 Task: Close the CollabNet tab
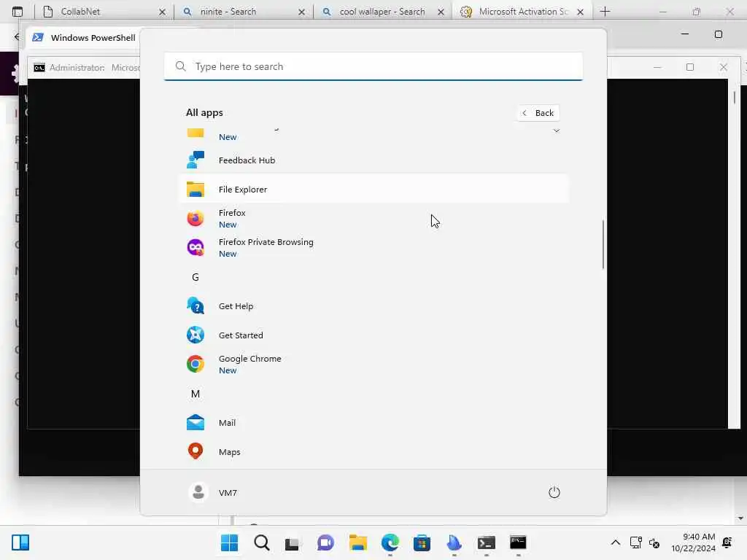pos(163,12)
